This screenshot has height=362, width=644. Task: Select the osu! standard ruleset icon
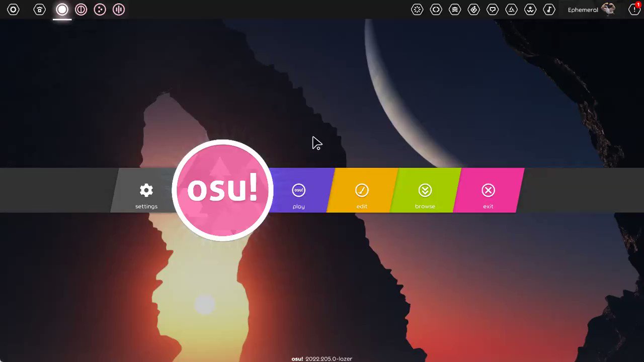62,10
